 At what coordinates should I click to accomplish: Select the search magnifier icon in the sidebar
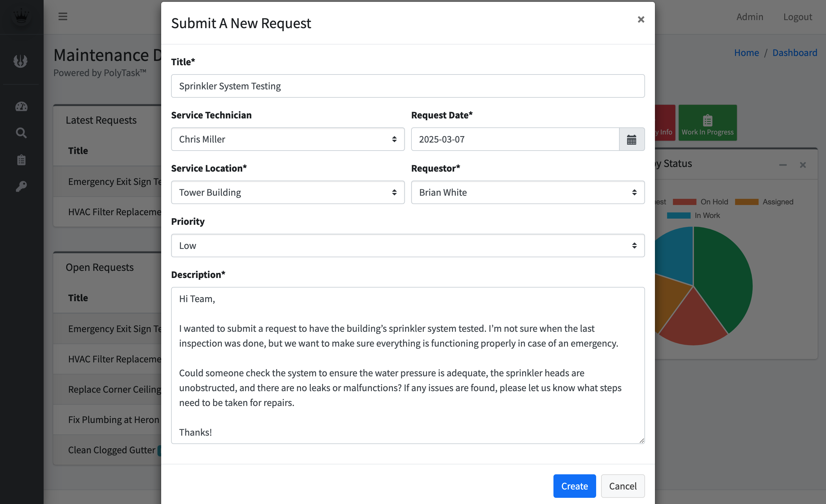pyautogui.click(x=21, y=133)
